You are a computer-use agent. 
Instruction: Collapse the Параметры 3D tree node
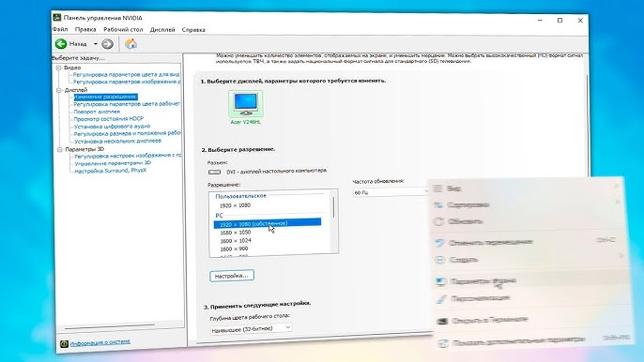click(x=60, y=149)
